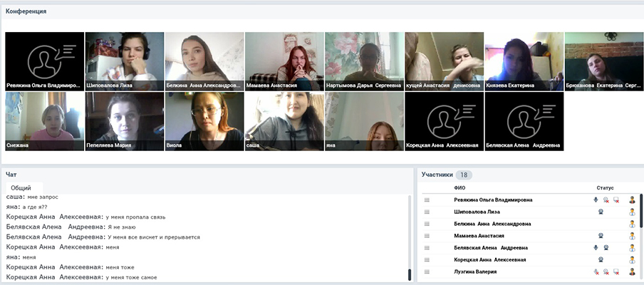Click the webcam icon for Мамаева Анастасия
The height and width of the screenshot is (285, 644).
[x=601, y=236]
